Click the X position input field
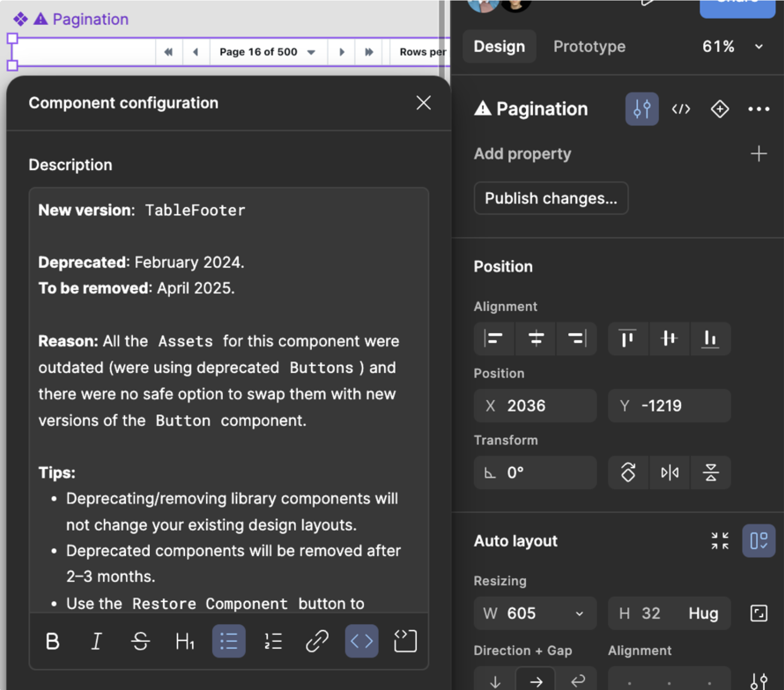Image resolution: width=784 pixels, height=690 pixels. point(535,406)
